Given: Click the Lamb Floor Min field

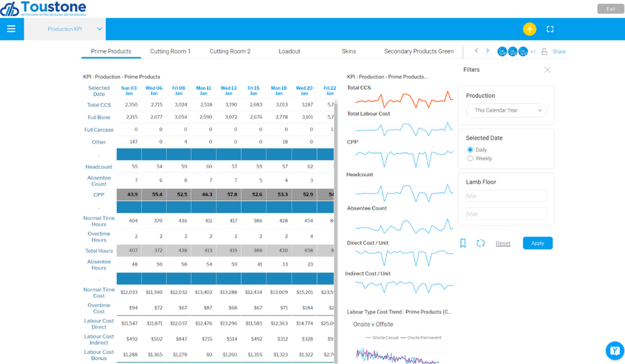Looking at the screenshot, I should point(506,196).
